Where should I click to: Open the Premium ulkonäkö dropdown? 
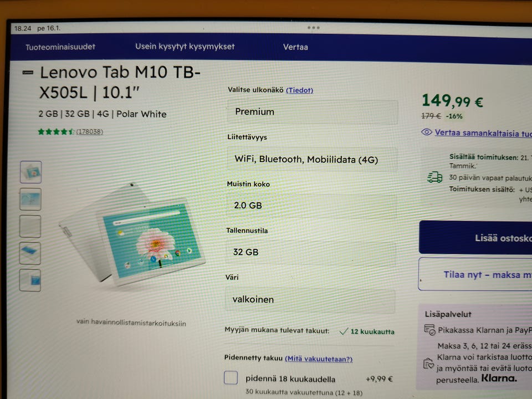pos(313,112)
